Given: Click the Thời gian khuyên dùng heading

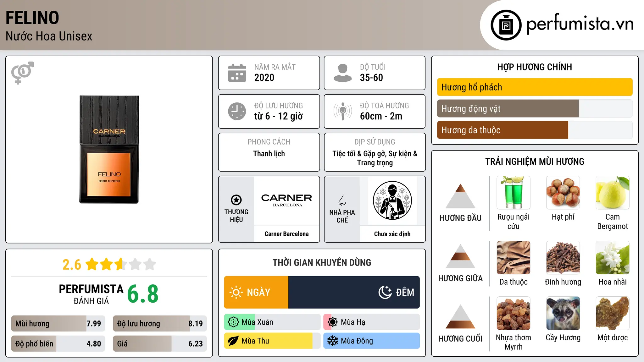Looking at the screenshot, I should click(x=322, y=262).
